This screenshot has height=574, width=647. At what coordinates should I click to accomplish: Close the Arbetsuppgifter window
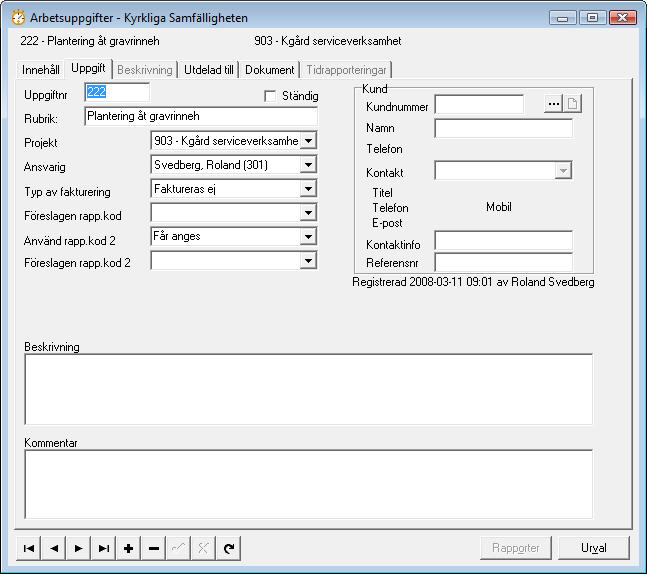pos(623,18)
